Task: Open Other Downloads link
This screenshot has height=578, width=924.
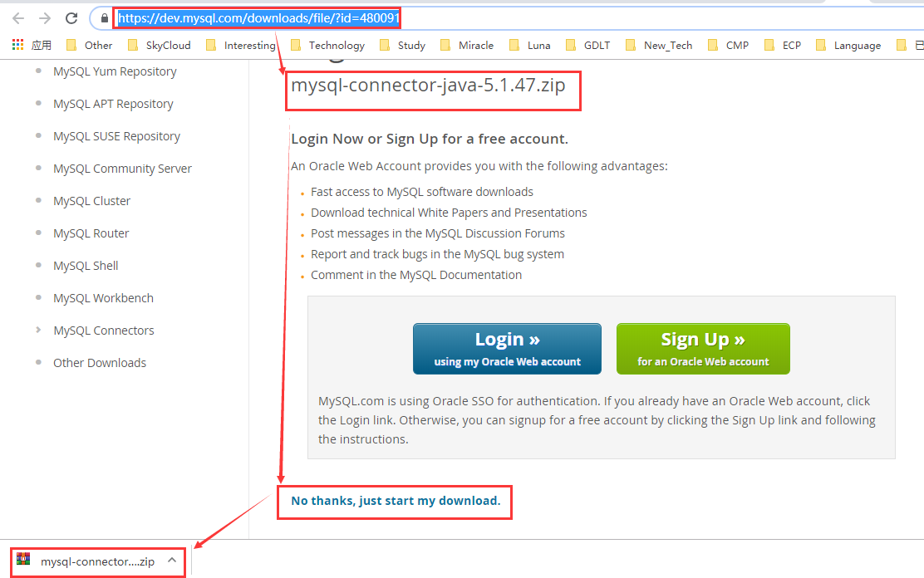Action: click(100, 363)
